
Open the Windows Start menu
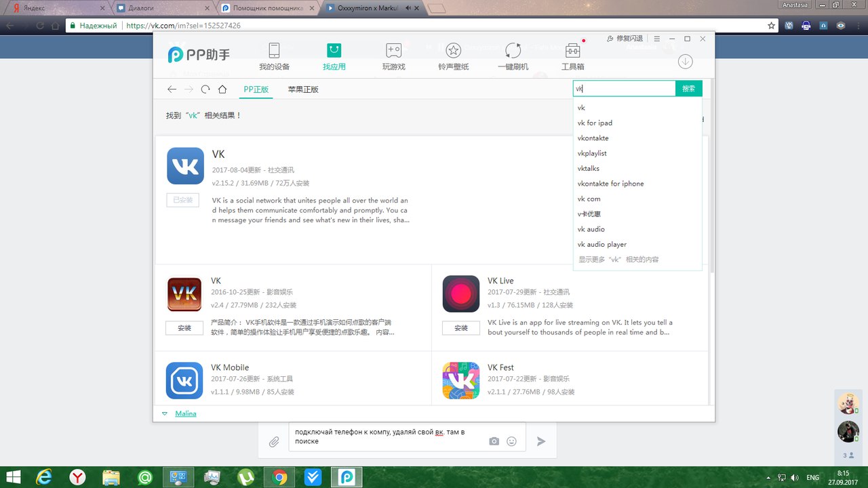(x=13, y=477)
